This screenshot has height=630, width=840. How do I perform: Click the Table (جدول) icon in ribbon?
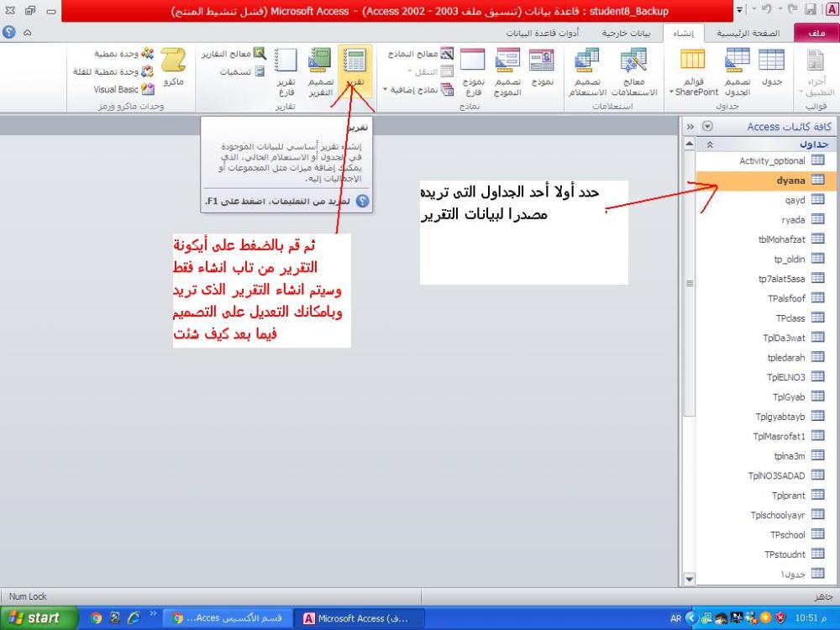771,67
